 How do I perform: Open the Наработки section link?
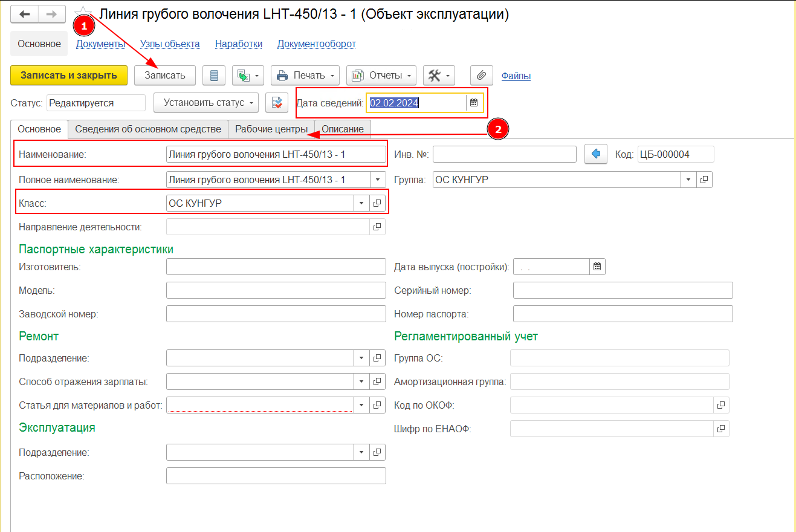[x=239, y=44]
